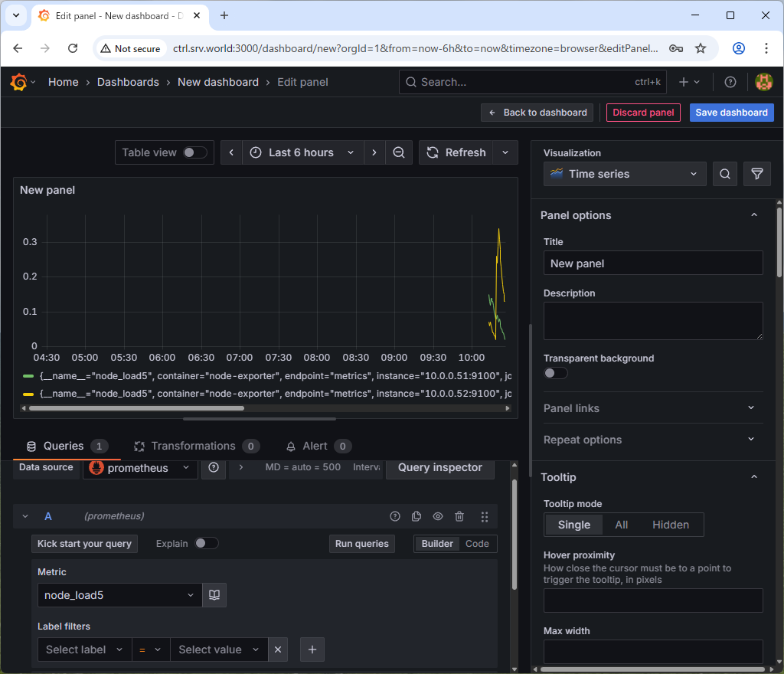Image resolution: width=784 pixels, height=674 pixels.
Task: Delete query A using the trash icon
Action: click(459, 517)
